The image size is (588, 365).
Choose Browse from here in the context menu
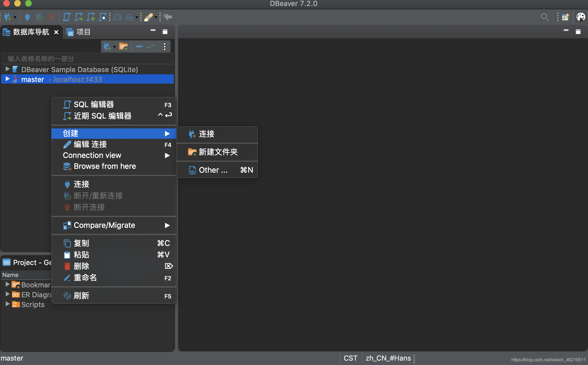pos(114,166)
